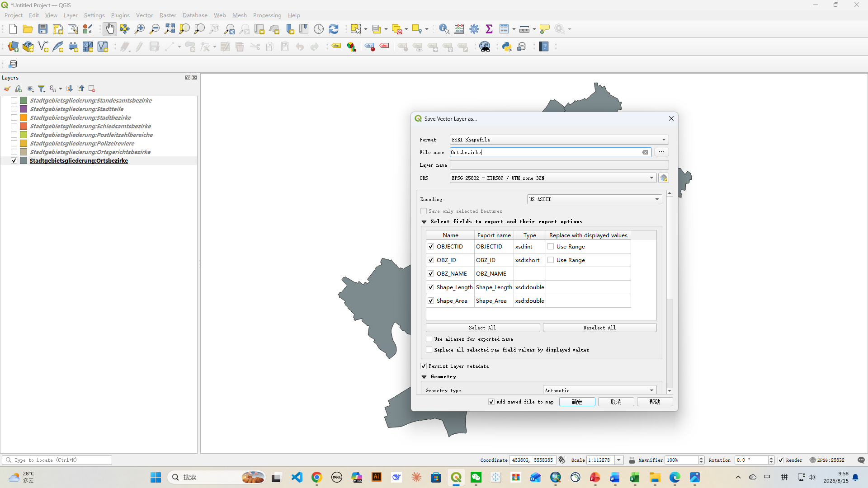868x488 pixels.
Task: Click the Help contents icon in toolbar
Action: (x=544, y=47)
